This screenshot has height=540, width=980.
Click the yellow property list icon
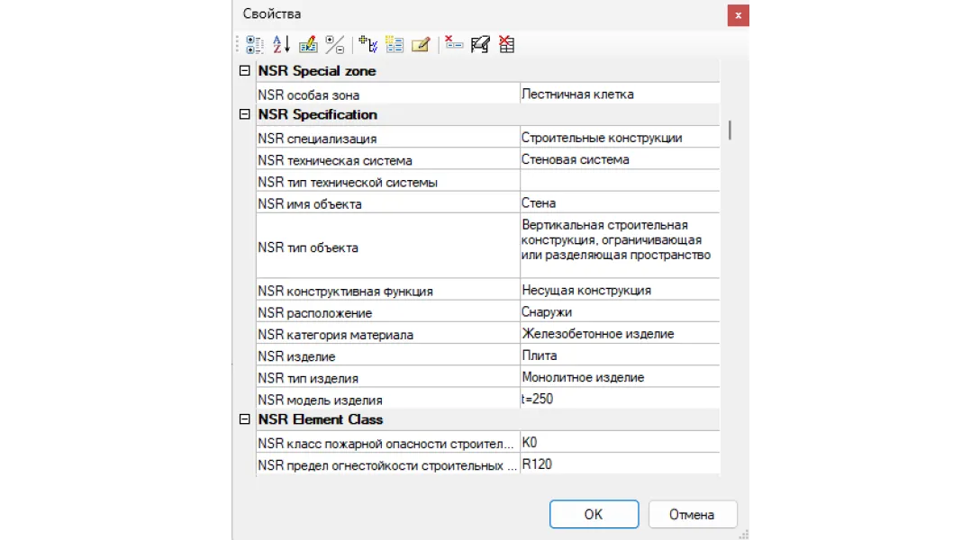click(x=394, y=43)
